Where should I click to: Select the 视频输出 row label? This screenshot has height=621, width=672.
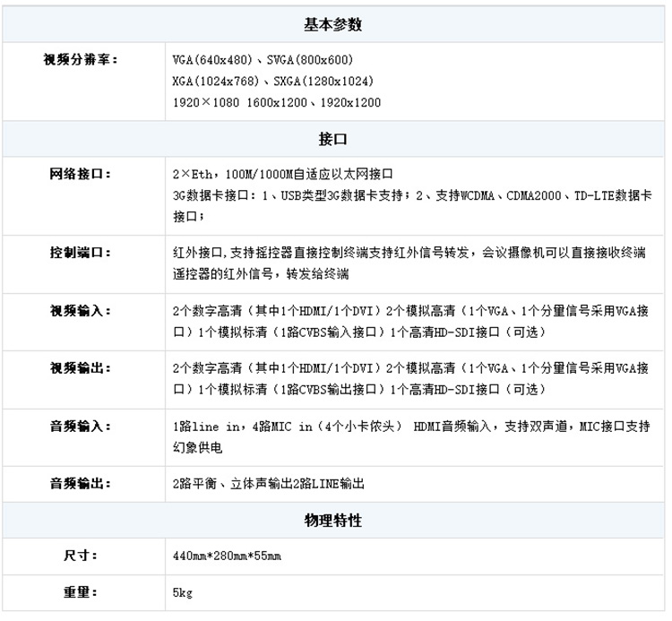[x=81, y=367]
